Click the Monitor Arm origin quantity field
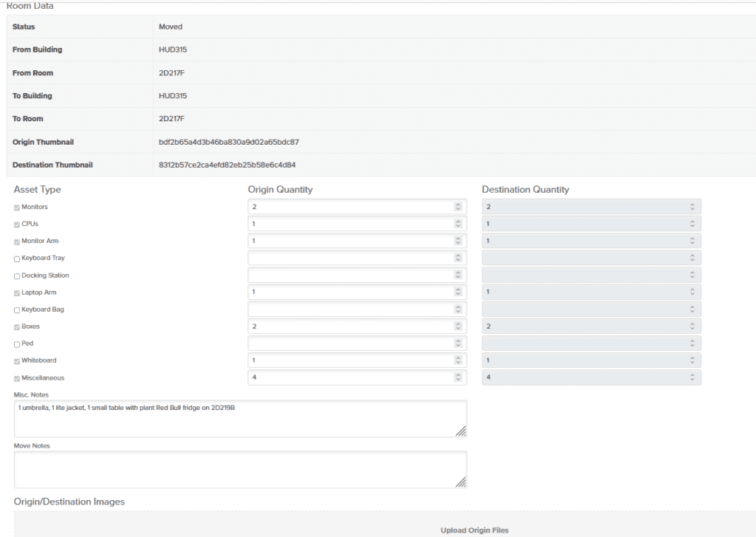Viewport: 756px width, 537px height. click(x=351, y=241)
